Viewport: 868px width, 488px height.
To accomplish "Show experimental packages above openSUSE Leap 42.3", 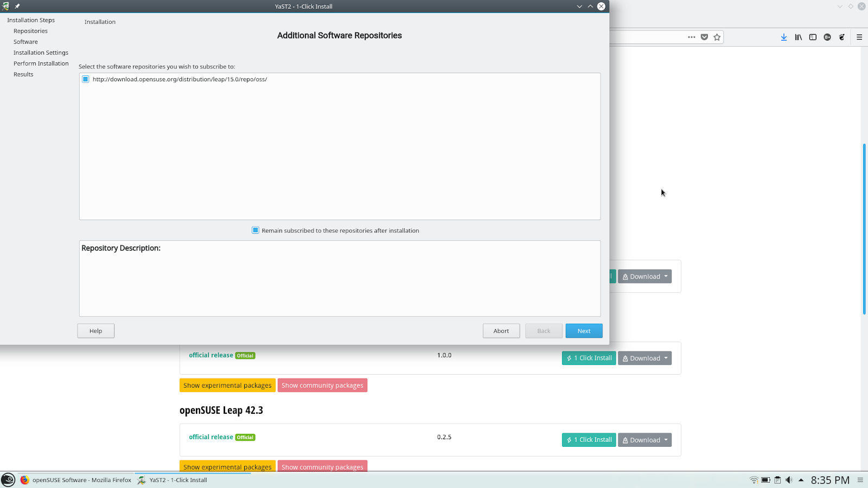I will point(227,386).
